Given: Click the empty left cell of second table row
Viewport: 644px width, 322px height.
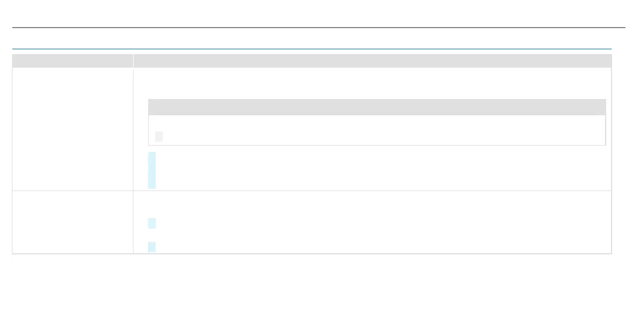Looking at the screenshot, I should pos(72,222).
